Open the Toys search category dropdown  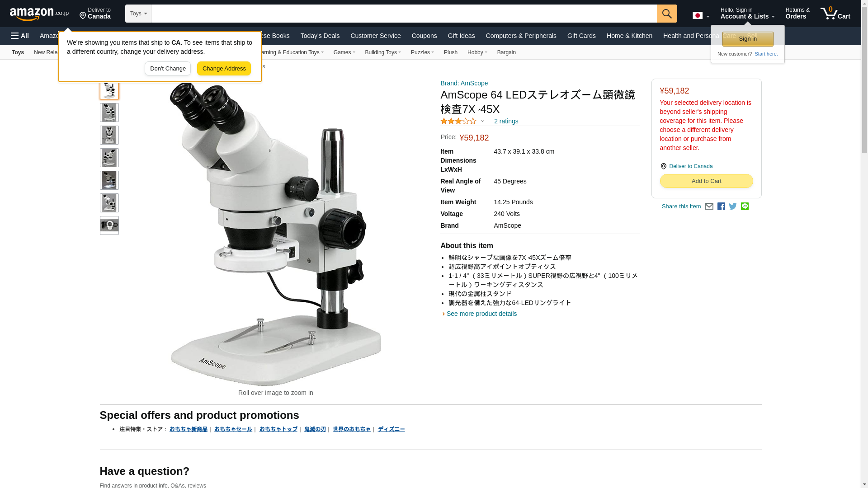tap(138, 14)
